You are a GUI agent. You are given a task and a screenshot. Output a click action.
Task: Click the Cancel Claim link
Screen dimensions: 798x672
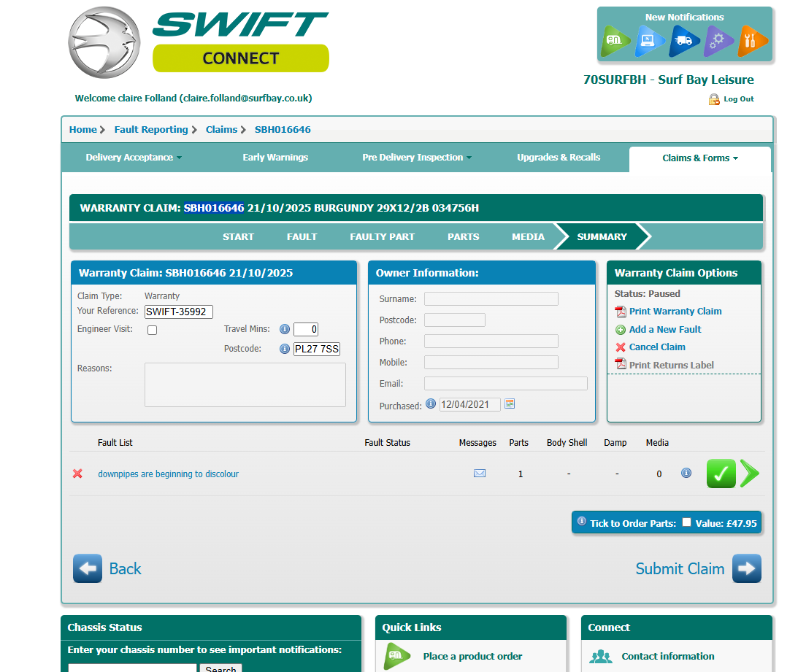click(x=657, y=347)
